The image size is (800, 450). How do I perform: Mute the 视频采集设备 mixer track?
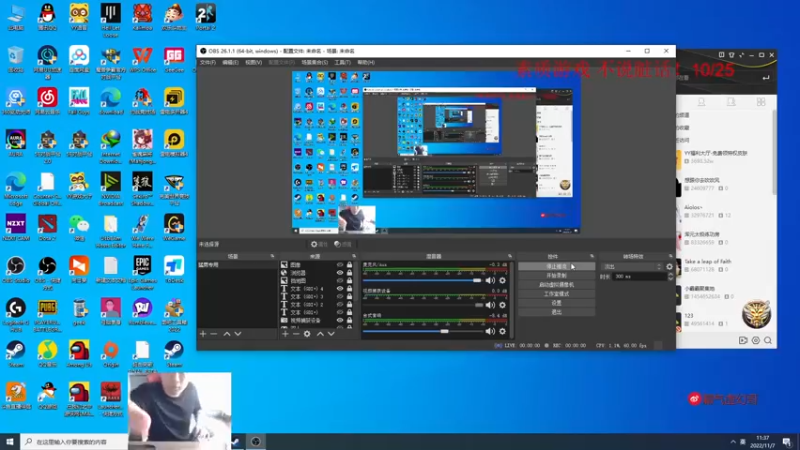tap(490, 305)
